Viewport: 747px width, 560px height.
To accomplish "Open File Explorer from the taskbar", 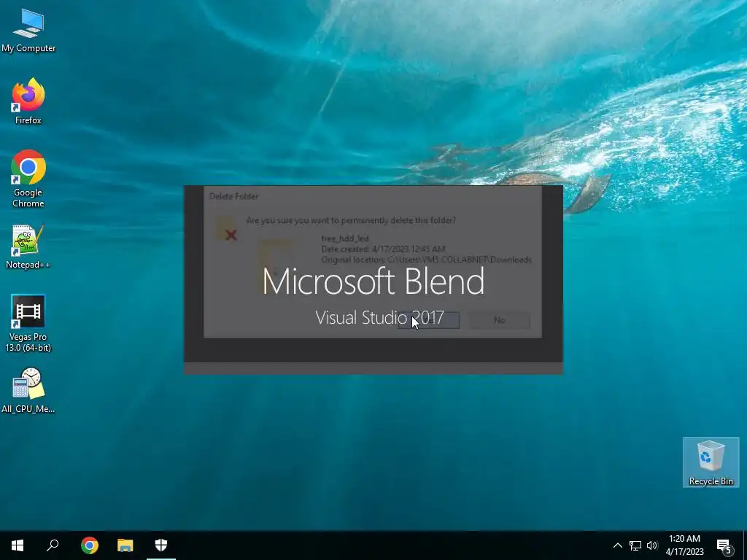I will (x=125, y=545).
